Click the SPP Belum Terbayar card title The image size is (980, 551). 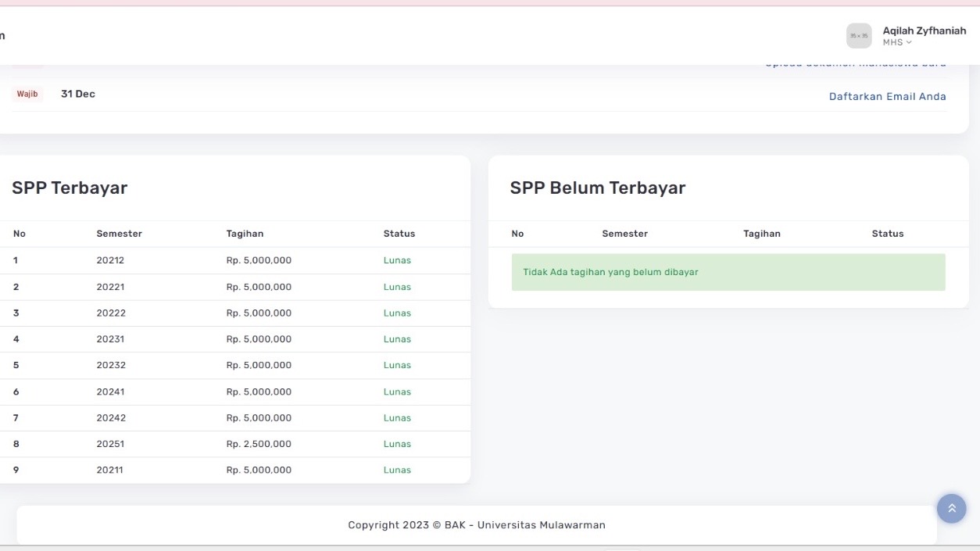(597, 188)
